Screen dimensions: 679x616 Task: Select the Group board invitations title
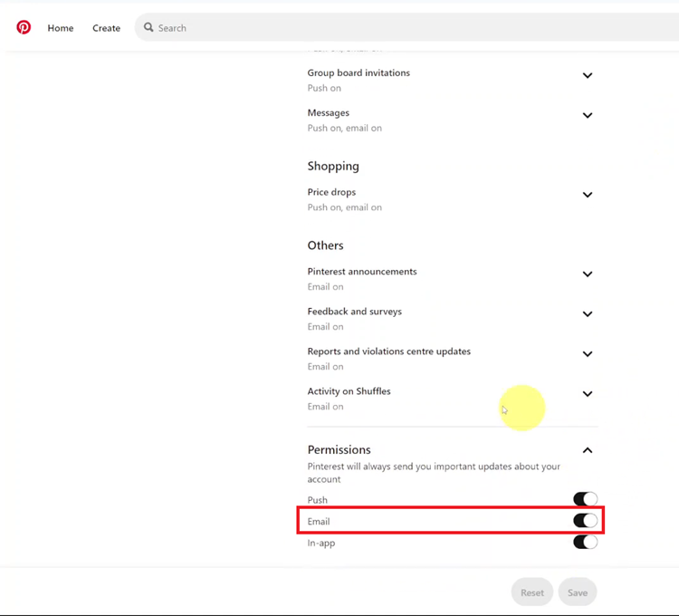(359, 72)
